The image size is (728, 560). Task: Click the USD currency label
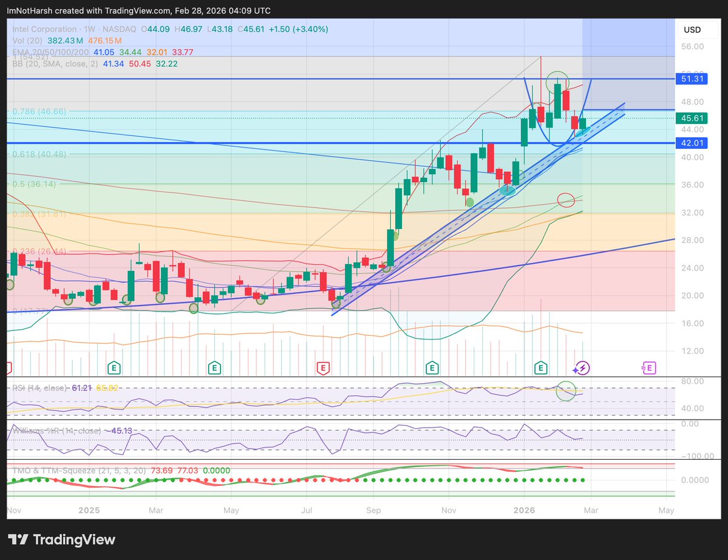pos(692,30)
